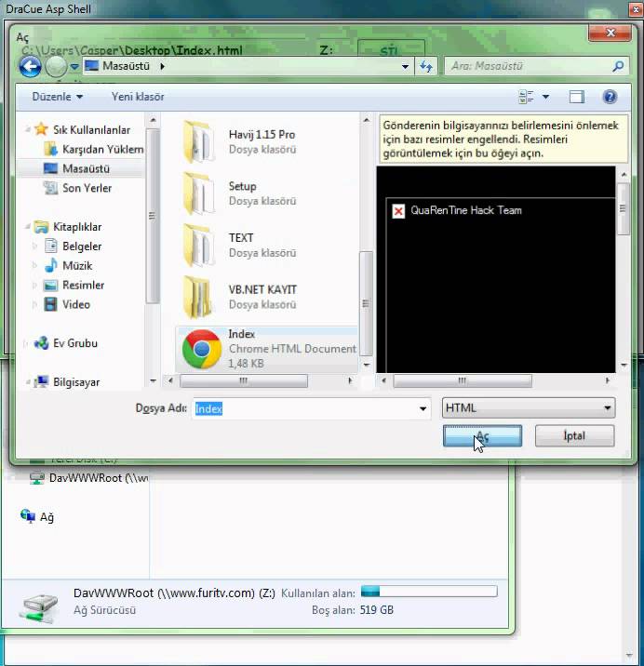Select Ağ in background window tree
The width and height of the screenshot is (644, 666).
point(47,517)
